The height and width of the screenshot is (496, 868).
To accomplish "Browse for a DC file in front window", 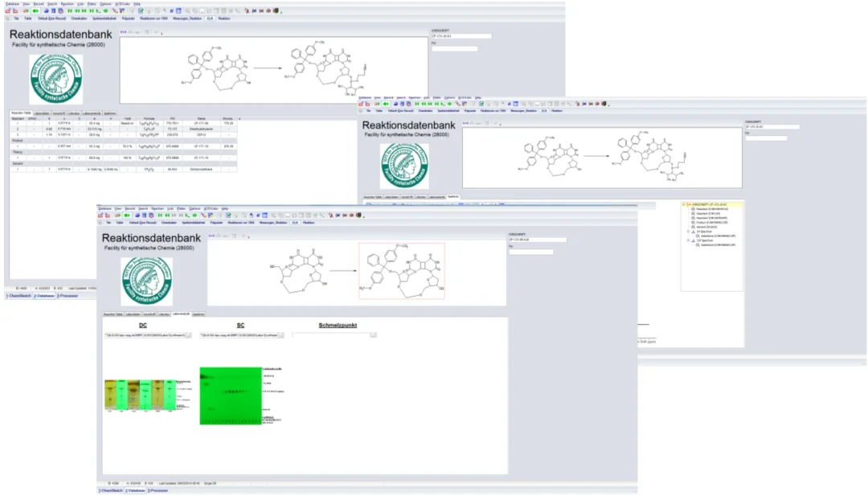I will 188,335.
